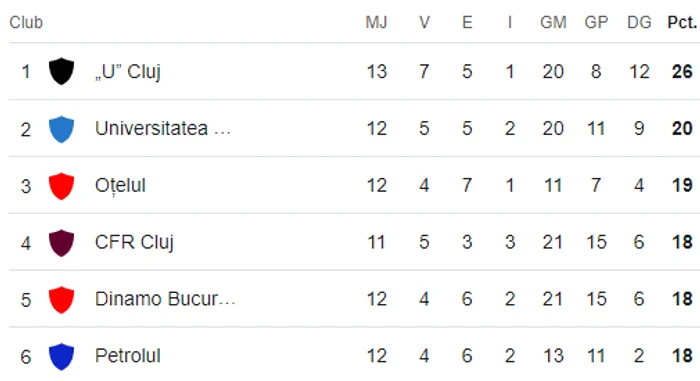Click the red Dinamo București shield crest
The height and width of the screenshot is (381, 700).
click(61, 299)
